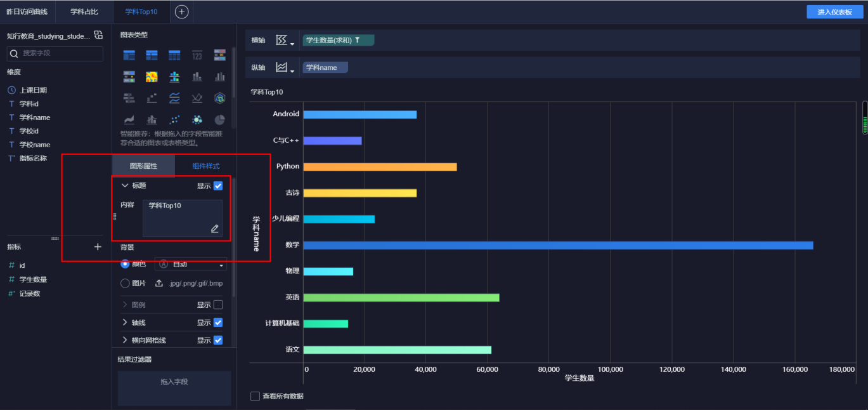Open the 纵轴 axis type dropdown
868x410 pixels.
(x=285, y=67)
